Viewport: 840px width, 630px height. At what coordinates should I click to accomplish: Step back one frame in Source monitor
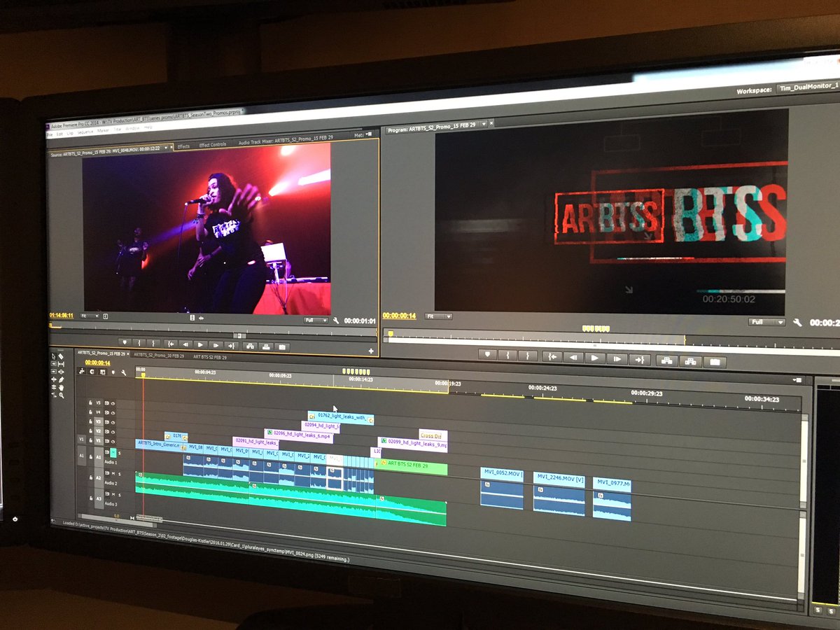[x=185, y=344]
